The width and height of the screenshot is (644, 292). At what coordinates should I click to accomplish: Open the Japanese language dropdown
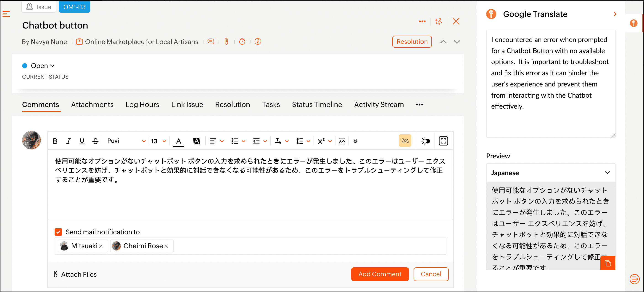click(551, 173)
